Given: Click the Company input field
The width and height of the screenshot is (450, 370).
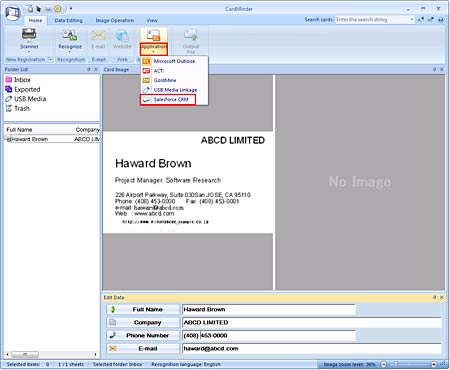Looking at the screenshot, I should [x=312, y=322].
